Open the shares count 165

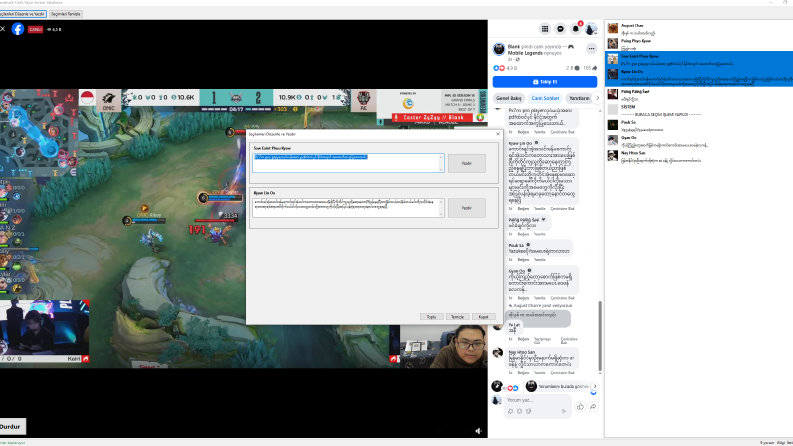pyautogui.click(x=590, y=68)
